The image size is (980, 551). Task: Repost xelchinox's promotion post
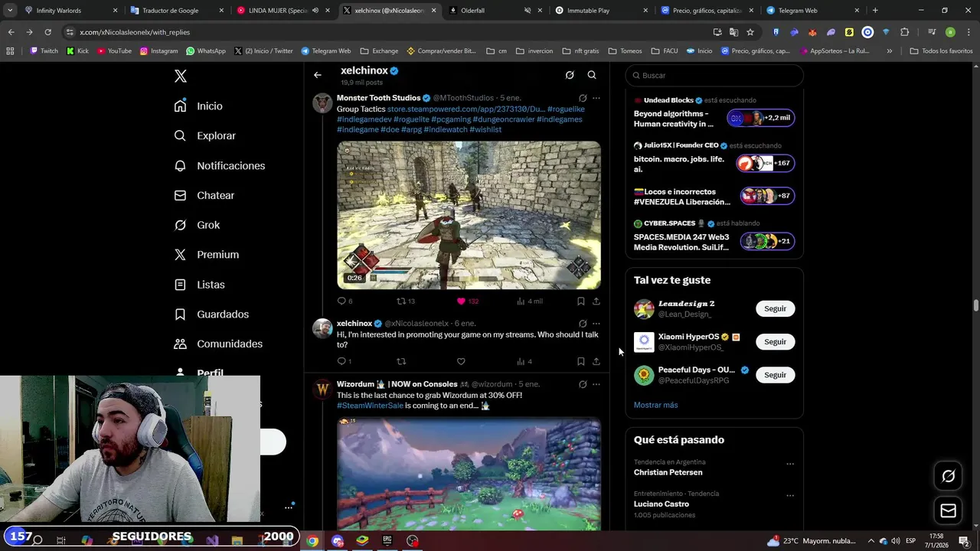(x=401, y=362)
